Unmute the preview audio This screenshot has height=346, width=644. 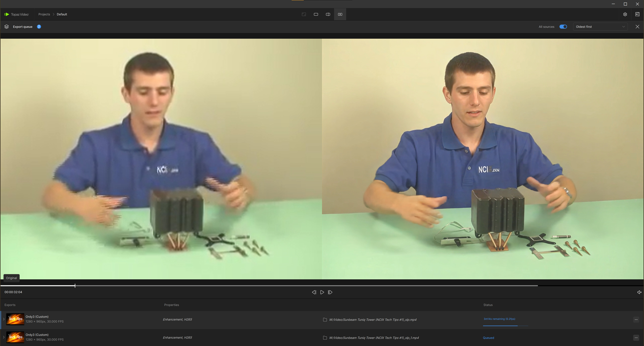639,292
